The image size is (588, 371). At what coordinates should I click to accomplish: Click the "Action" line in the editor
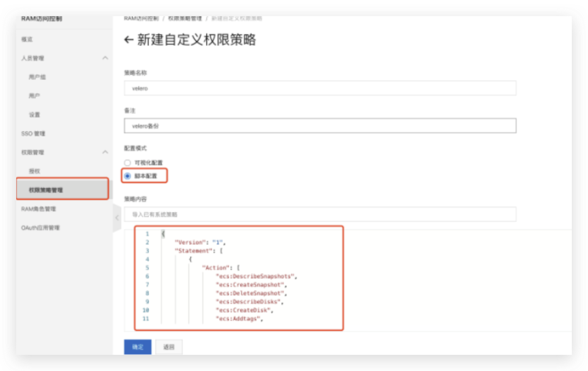[x=221, y=268]
